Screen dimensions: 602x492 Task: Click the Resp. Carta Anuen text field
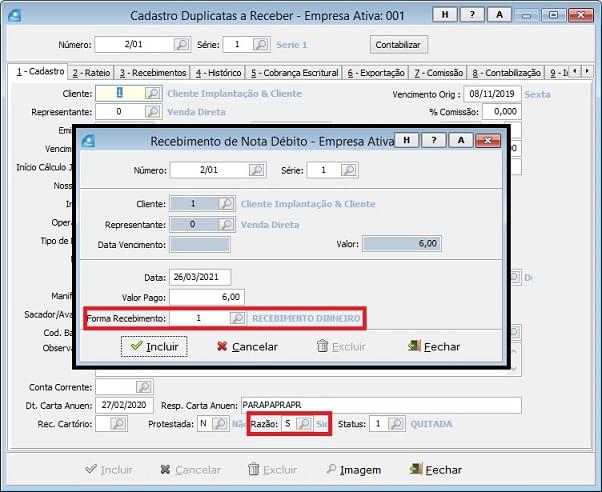point(381,406)
